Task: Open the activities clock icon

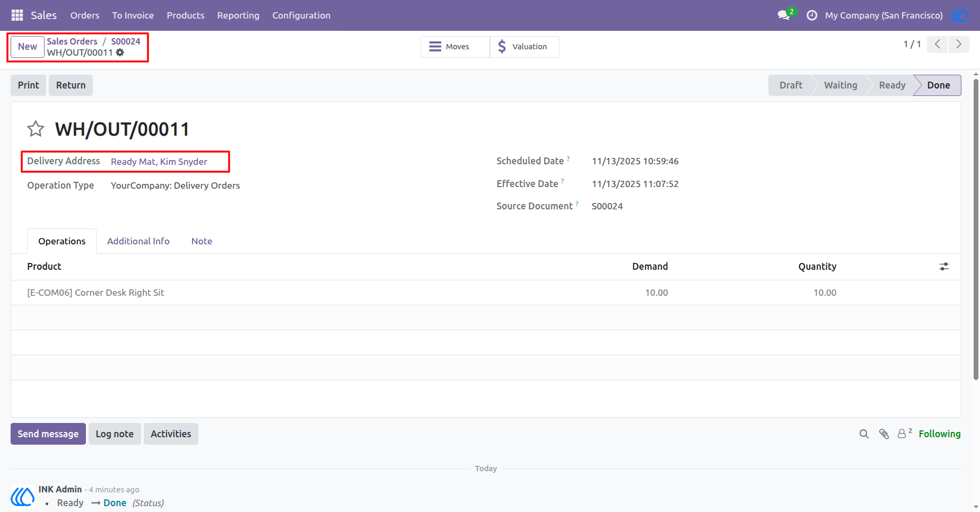Action: pyautogui.click(x=811, y=15)
